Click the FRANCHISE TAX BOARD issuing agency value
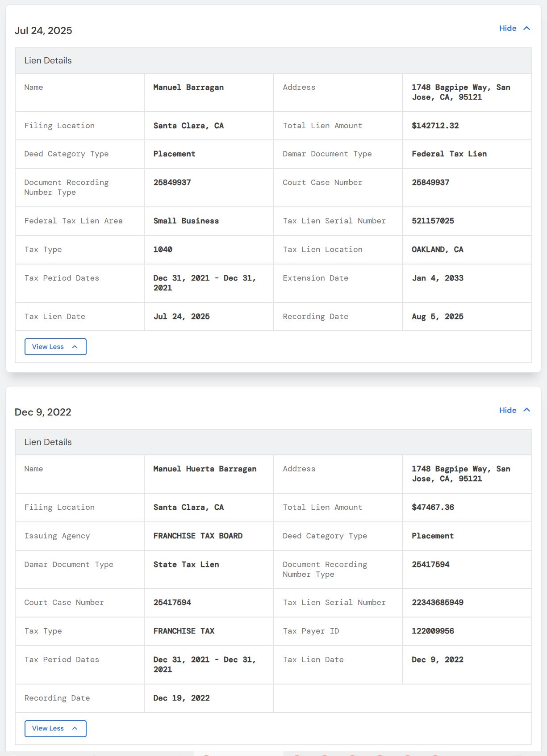This screenshot has width=547, height=756. [198, 536]
